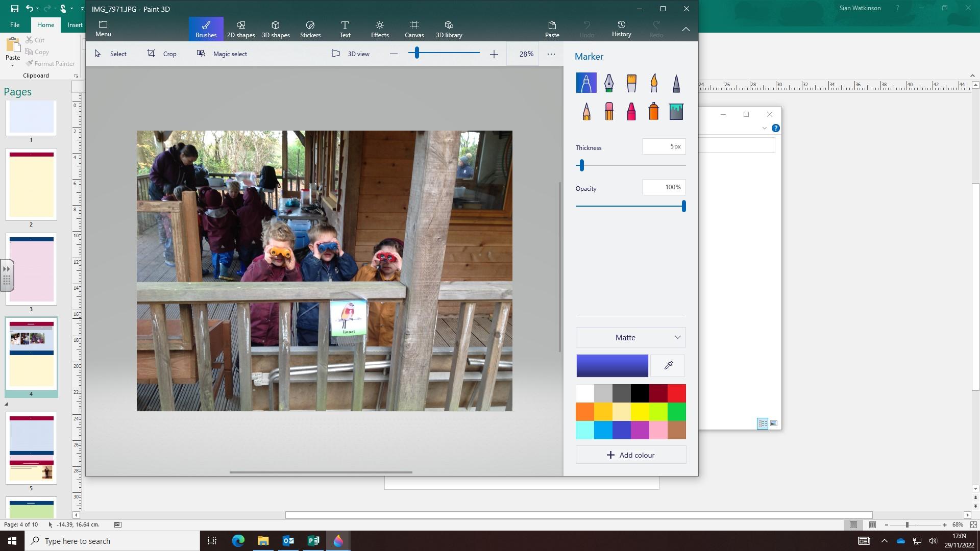Select the Calligraphy pen brush
This screenshot has width=980, height=551.
pos(608,83)
